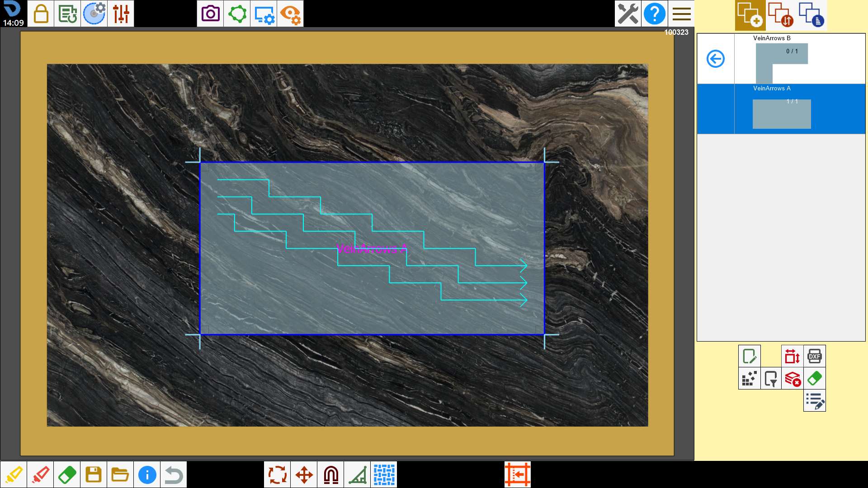Screen dimensions: 868x488
Task: Click the filter part icon
Action: [x=771, y=378]
